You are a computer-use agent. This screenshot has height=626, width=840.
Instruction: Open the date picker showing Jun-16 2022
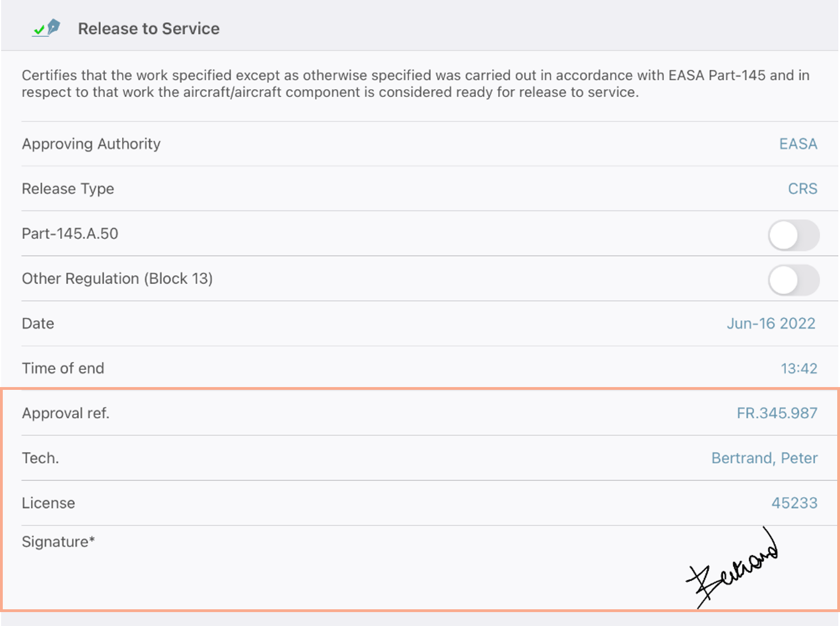point(771,324)
